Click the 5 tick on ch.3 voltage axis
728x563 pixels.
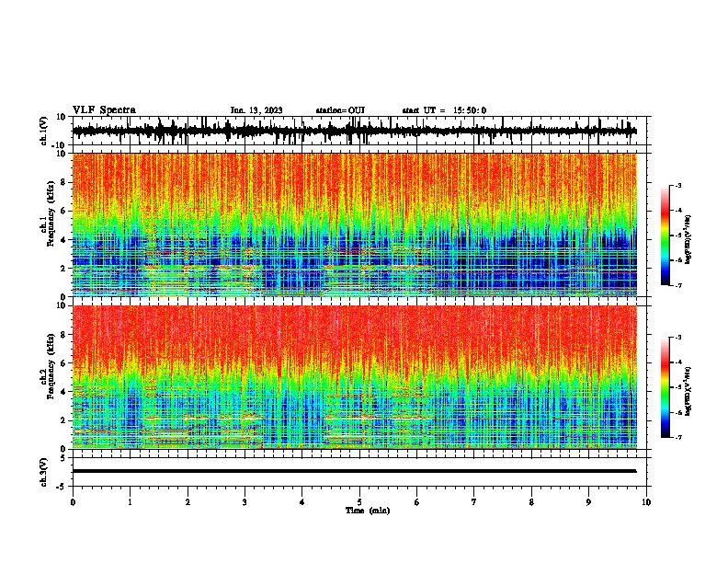click(x=64, y=457)
